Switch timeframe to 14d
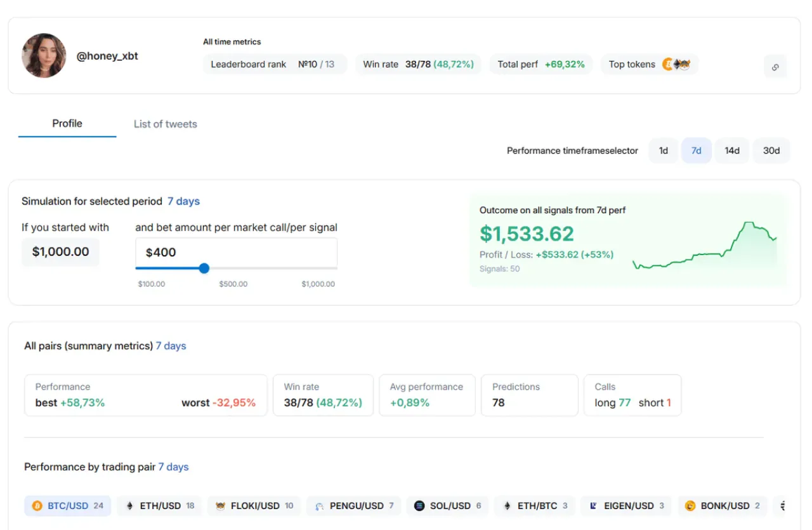The image size is (812, 530). tap(732, 150)
